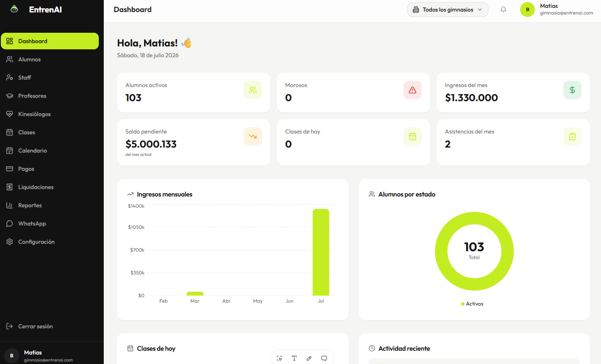This screenshot has height=364, width=601.
Task: Click the Alumnos activos people icon
Action: click(x=253, y=90)
